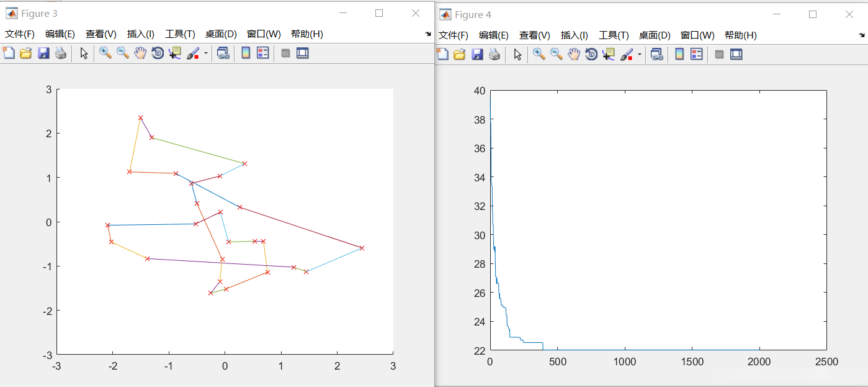Image resolution: width=868 pixels, height=387 pixels.
Task: Insert legend via Figure 4 toolbar icon
Action: tap(696, 55)
